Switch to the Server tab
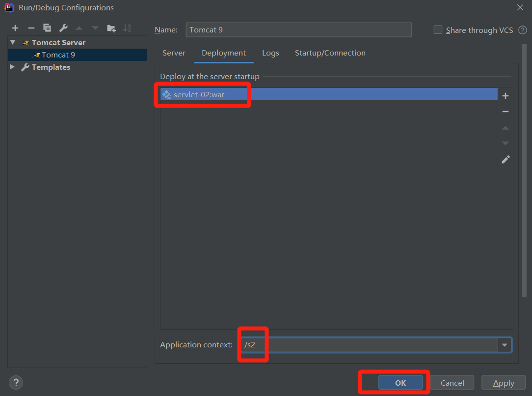 tap(174, 53)
